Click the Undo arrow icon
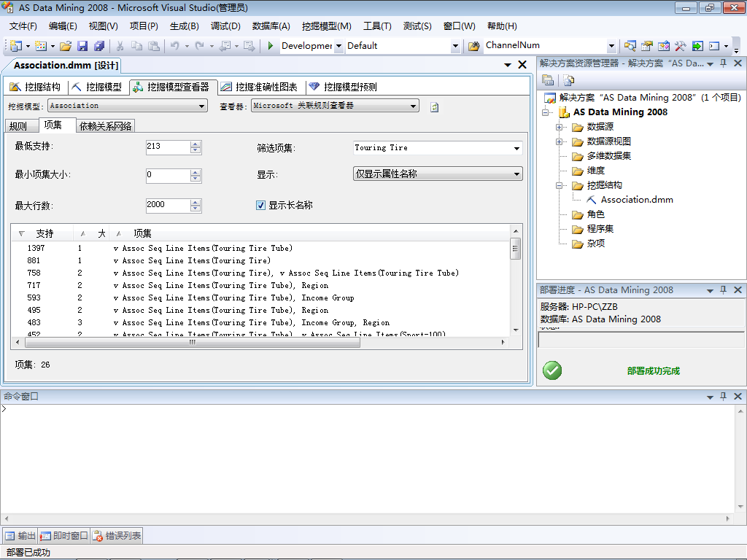Screen dimensions: 747x560 pyautogui.click(x=175, y=46)
